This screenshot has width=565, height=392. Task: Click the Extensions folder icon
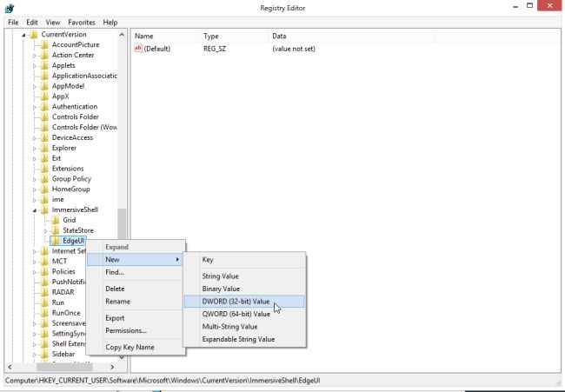pyautogui.click(x=44, y=169)
